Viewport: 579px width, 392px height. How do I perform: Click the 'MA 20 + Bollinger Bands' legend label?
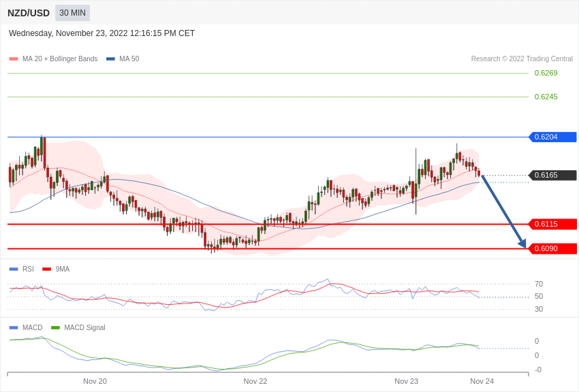[x=60, y=59]
